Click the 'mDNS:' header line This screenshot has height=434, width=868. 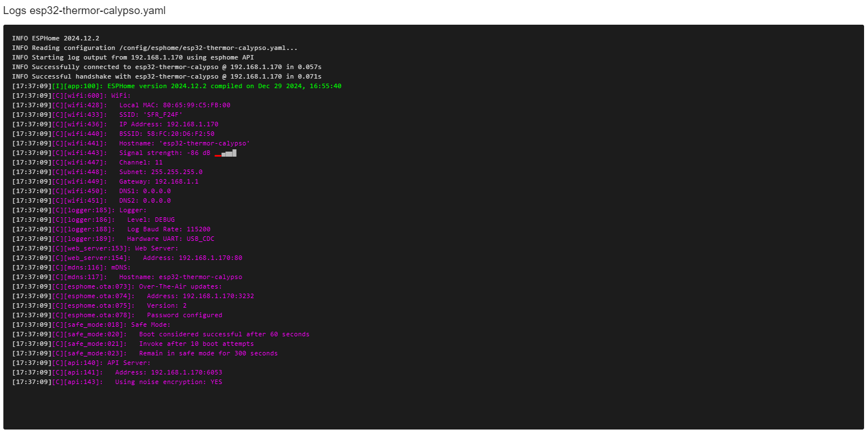pos(71,267)
